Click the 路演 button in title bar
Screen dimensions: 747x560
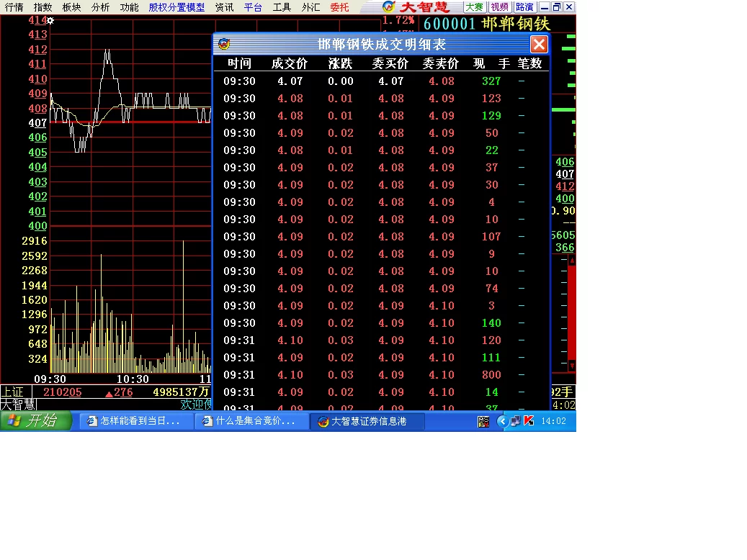click(525, 6)
